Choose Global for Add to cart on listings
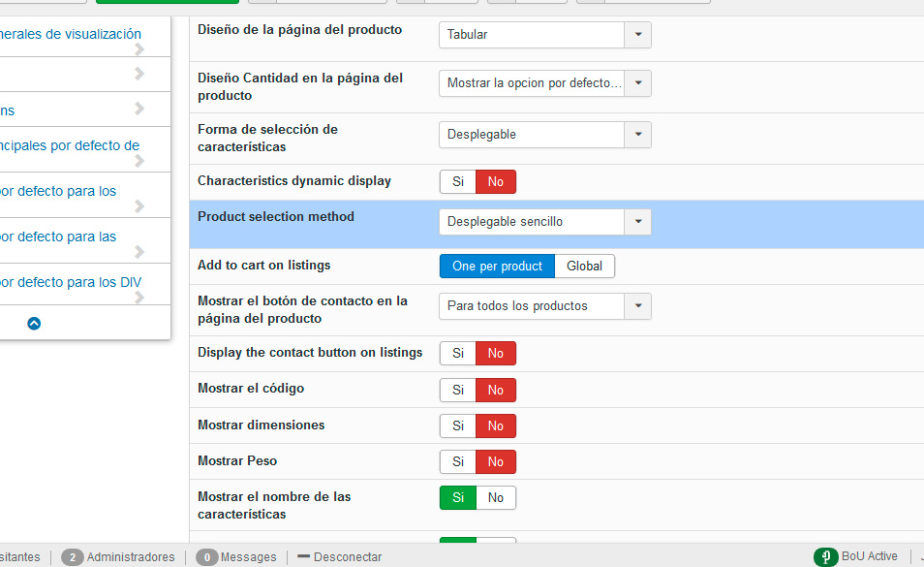 pyautogui.click(x=584, y=267)
